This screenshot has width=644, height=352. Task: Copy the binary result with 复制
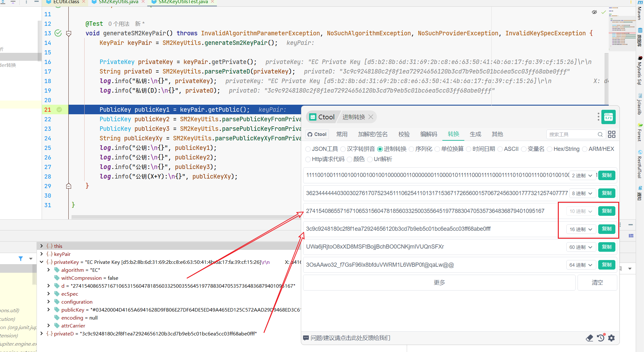pyautogui.click(x=607, y=175)
